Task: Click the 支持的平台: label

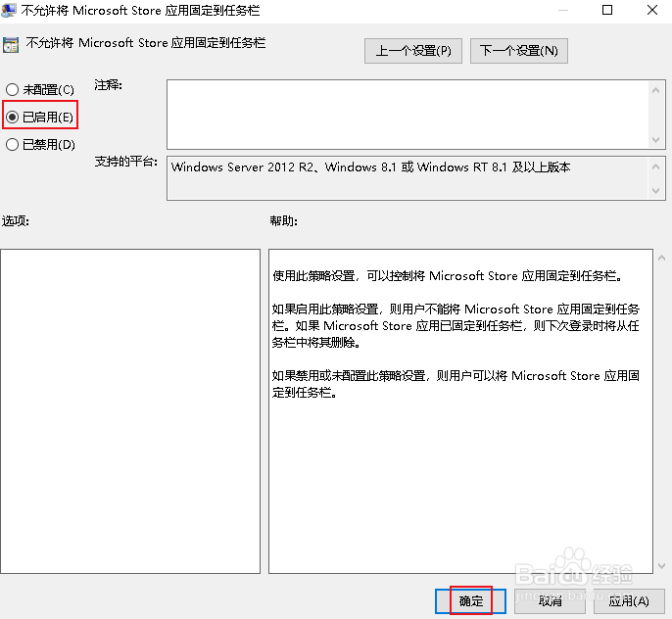Action: (126, 162)
